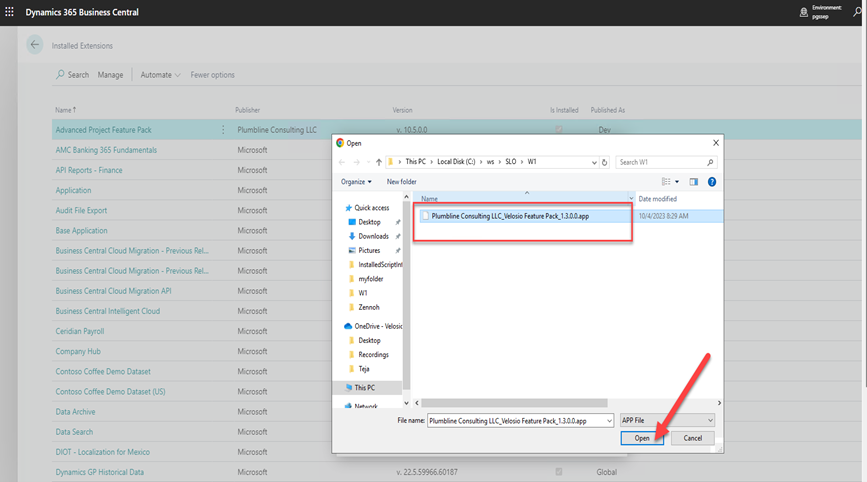This screenshot has width=867, height=482.
Task: Click 'This PC' in the address breadcrumb
Action: tap(415, 161)
